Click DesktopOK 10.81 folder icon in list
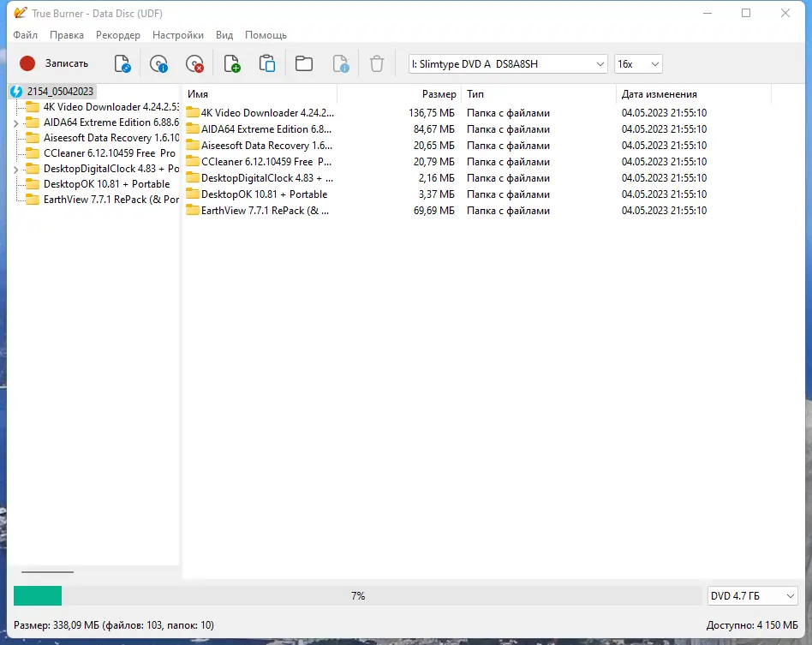 (x=193, y=194)
